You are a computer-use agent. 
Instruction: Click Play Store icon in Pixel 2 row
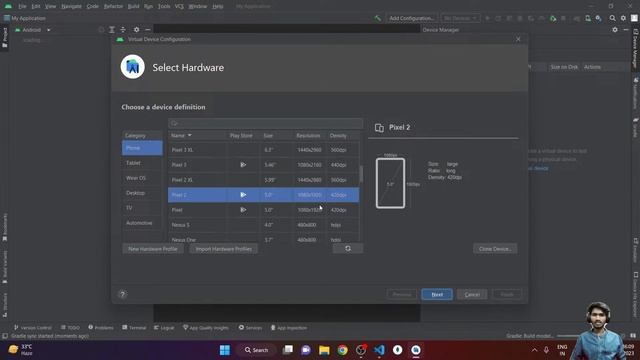(x=243, y=195)
